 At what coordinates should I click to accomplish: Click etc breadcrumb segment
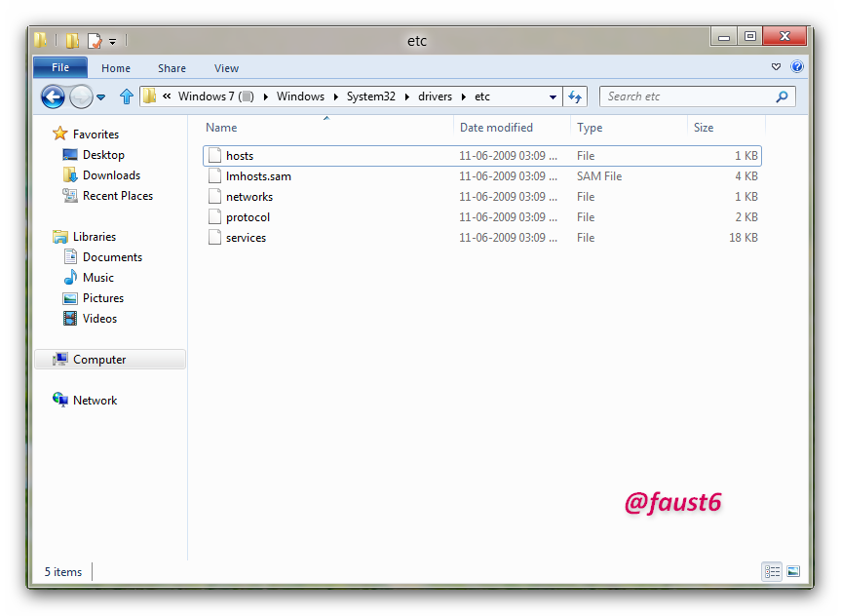pyautogui.click(x=482, y=96)
